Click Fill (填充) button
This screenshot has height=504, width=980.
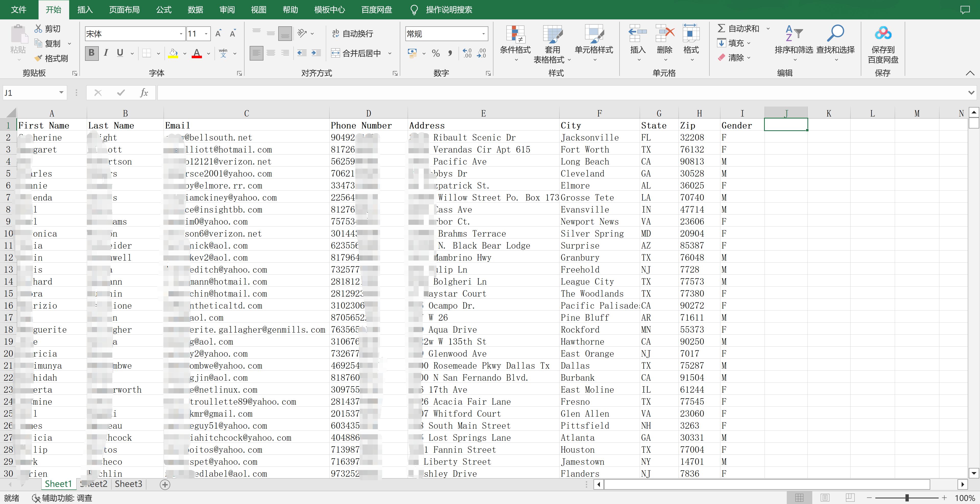730,43
